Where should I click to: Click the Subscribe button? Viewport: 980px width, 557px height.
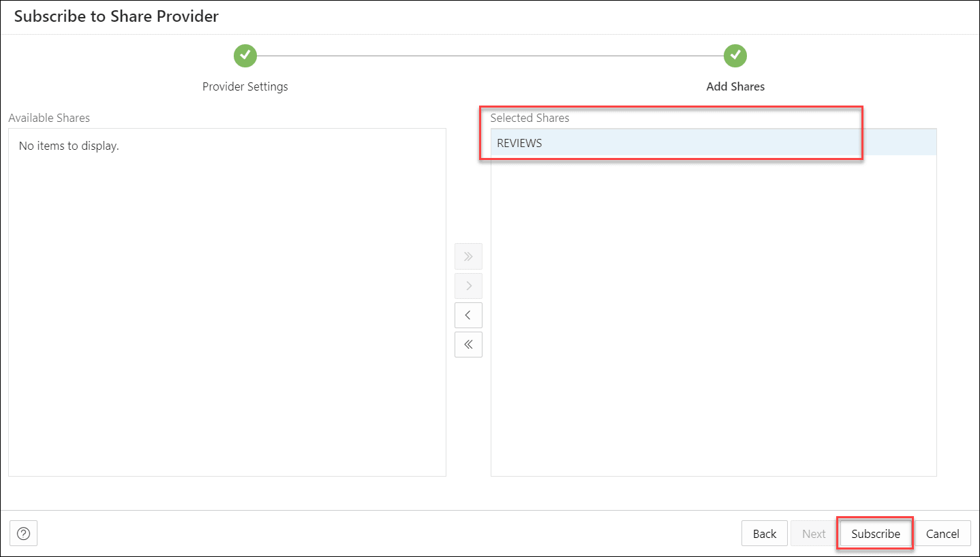pos(874,533)
